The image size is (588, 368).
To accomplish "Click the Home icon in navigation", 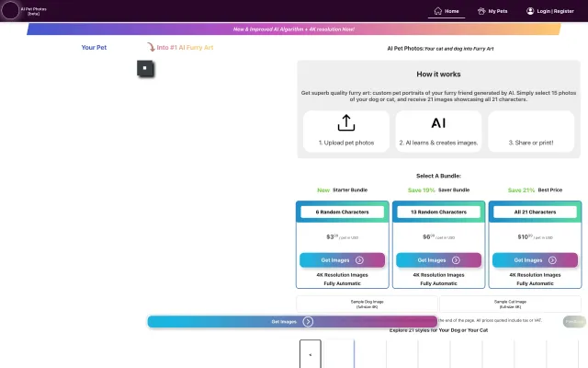I will click(436, 11).
